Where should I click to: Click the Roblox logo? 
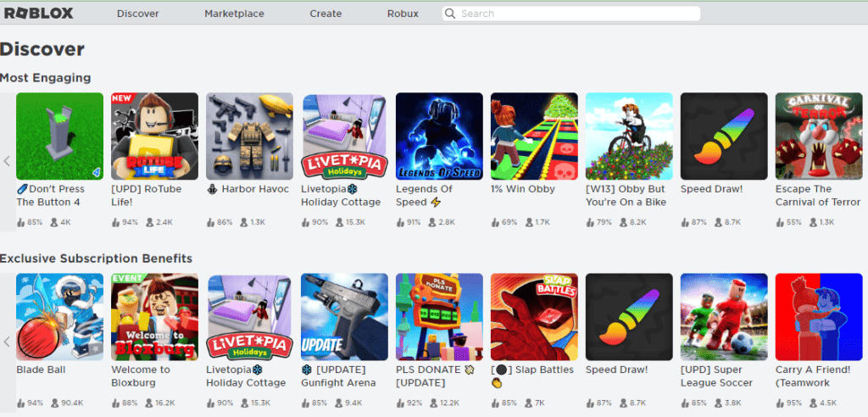coord(39,14)
